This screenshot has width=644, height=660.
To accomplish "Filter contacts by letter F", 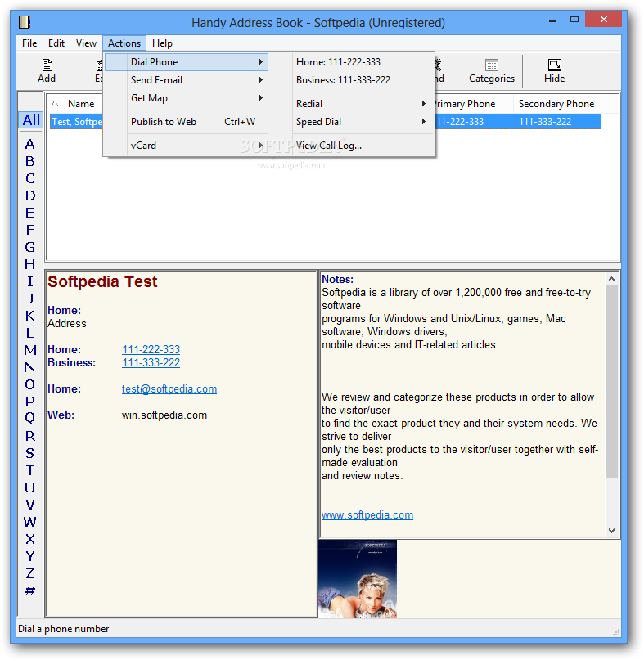I will pyautogui.click(x=29, y=230).
